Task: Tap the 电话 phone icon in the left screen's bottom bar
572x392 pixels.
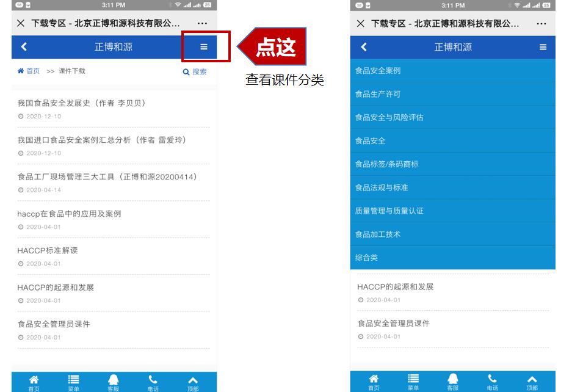Action: point(153,382)
